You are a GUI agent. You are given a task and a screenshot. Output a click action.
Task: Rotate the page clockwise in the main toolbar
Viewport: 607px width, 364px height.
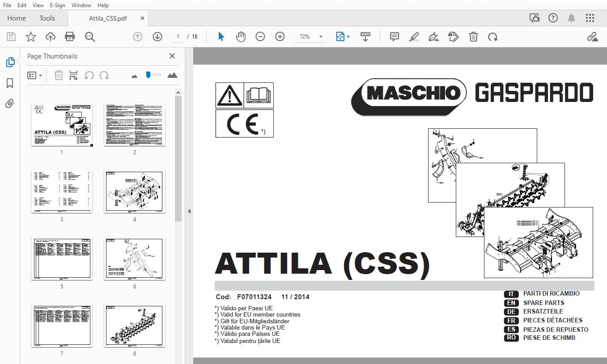click(x=493, y=37)
